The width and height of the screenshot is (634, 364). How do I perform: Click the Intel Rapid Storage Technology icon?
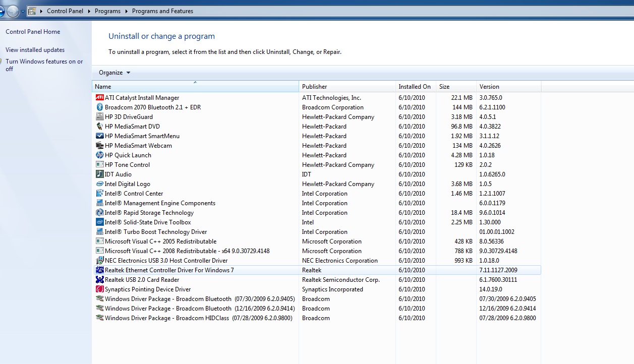click(99, 213)
